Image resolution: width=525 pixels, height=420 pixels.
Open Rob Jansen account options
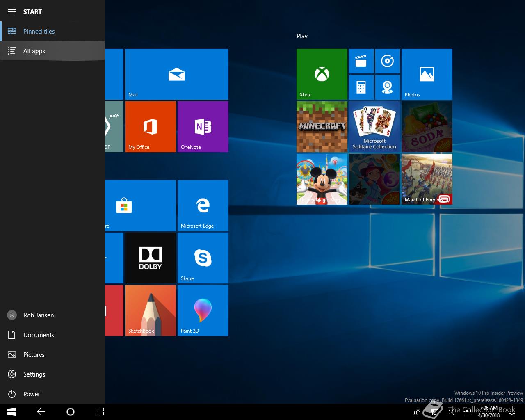[x=52, y=315]
